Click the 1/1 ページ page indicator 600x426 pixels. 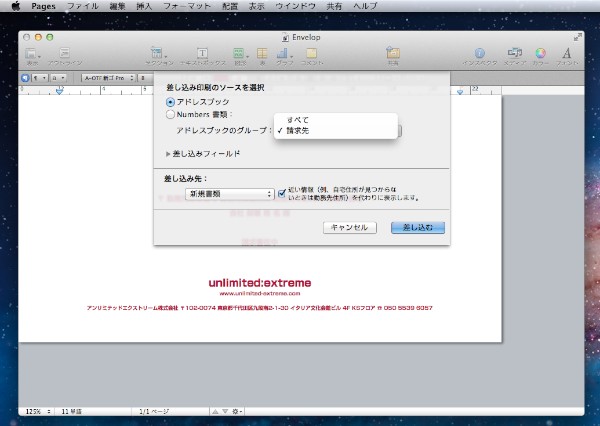point(154,411)
